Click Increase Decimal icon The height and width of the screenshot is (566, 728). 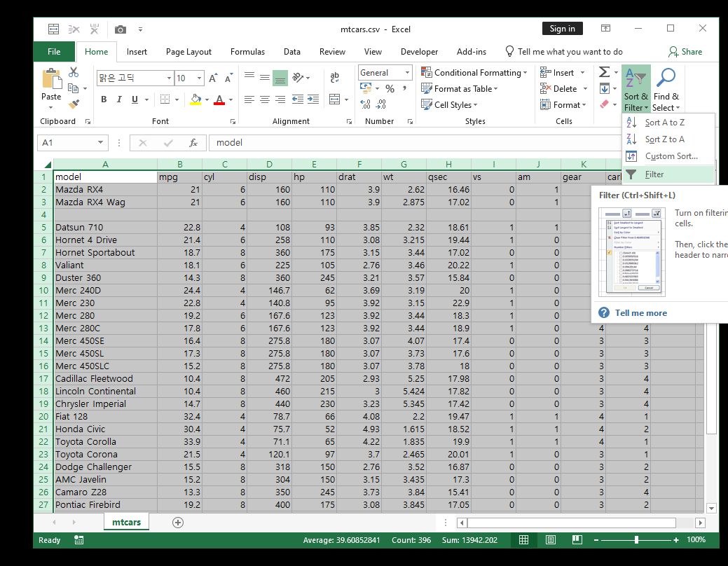point(365,104)
